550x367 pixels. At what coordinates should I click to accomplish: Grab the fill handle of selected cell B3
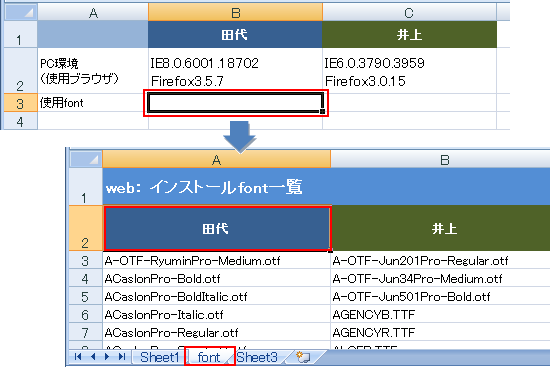pyautogui.click(x=322, y=112)
